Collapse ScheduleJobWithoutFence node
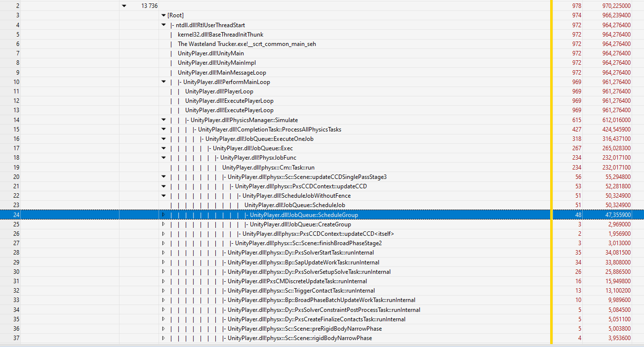The height and width of the screenshot is (347, 644). [x=163, y=196]
